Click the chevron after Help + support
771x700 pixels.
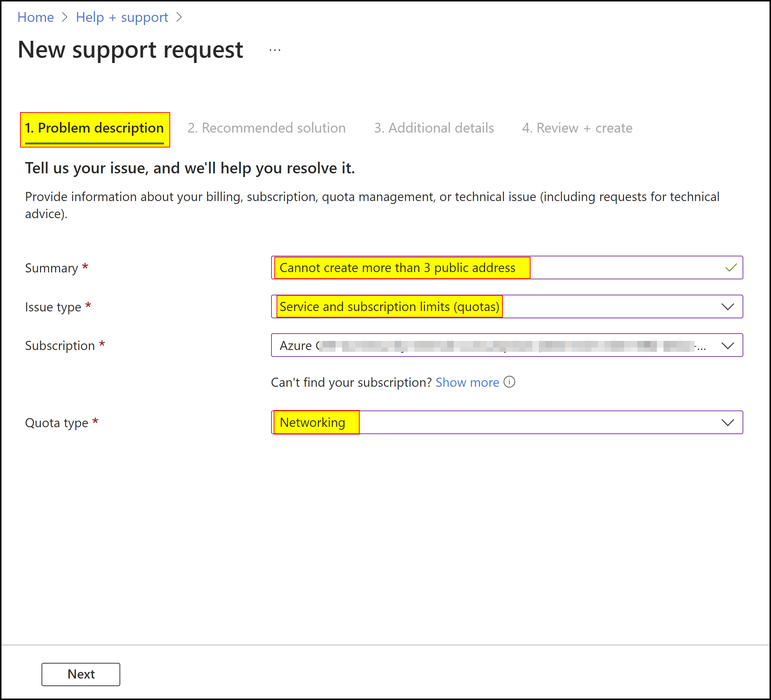click(179, 17)
